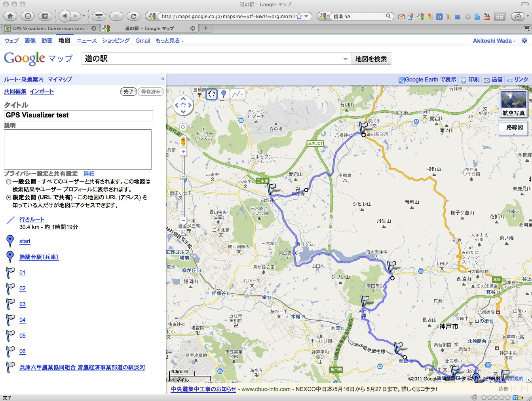Click the リンク link above map
Screen dimensions: 532x401
tap(521, 79)
